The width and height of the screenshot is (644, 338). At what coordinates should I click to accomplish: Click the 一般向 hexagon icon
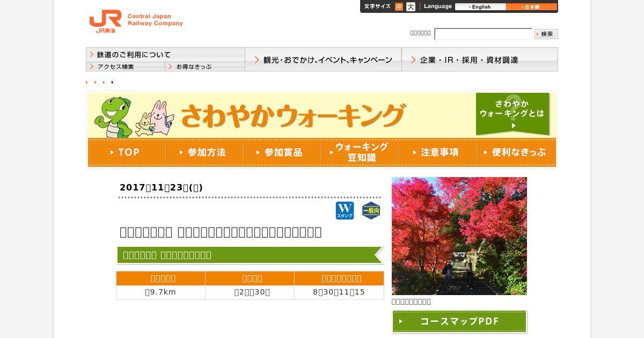coord(371,211)
